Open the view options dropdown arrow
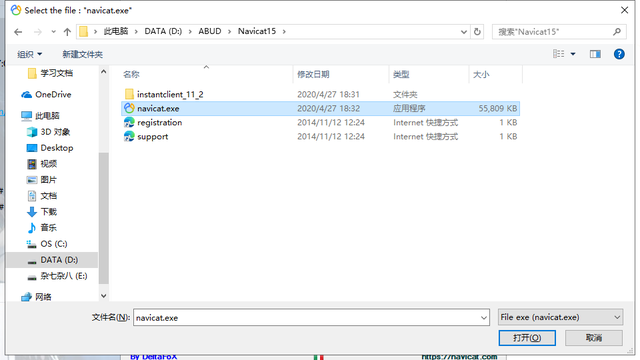Image resolution: width=640 pixels, height=360 pixels. pos(573,54)
